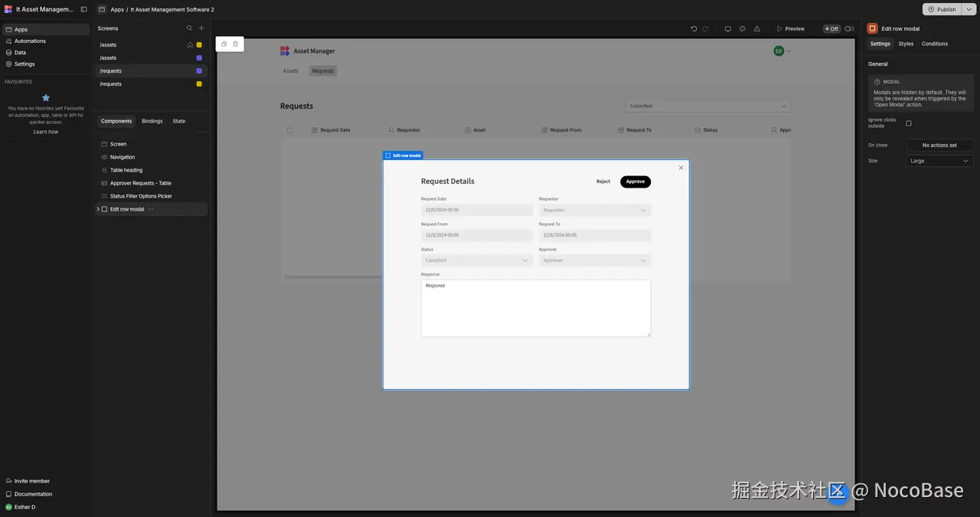The width and height of the screenshot is (980, 517).
Task: Open the Approver dropdown in the modal
Action: click(x=595, y=260)
